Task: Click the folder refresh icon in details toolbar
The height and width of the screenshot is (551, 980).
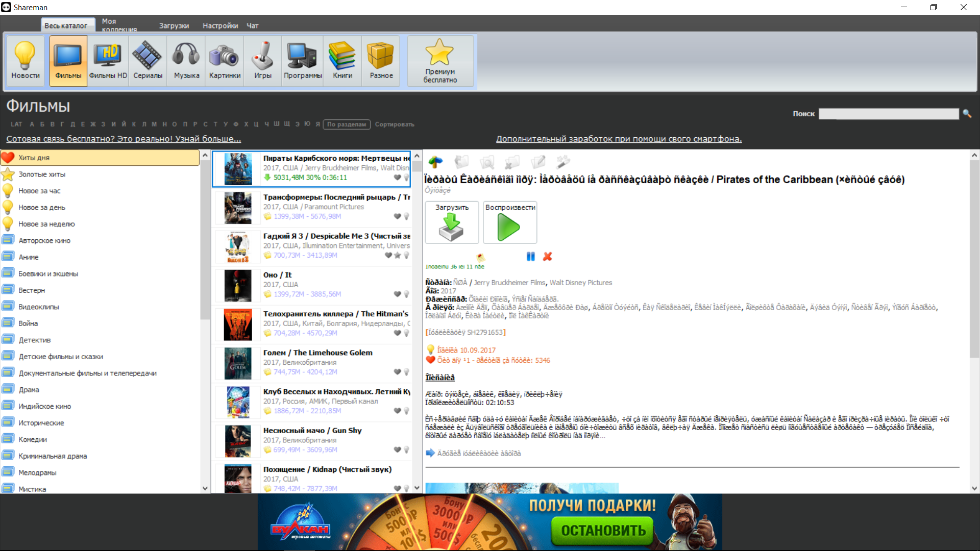Action: (x=461, y=162)
